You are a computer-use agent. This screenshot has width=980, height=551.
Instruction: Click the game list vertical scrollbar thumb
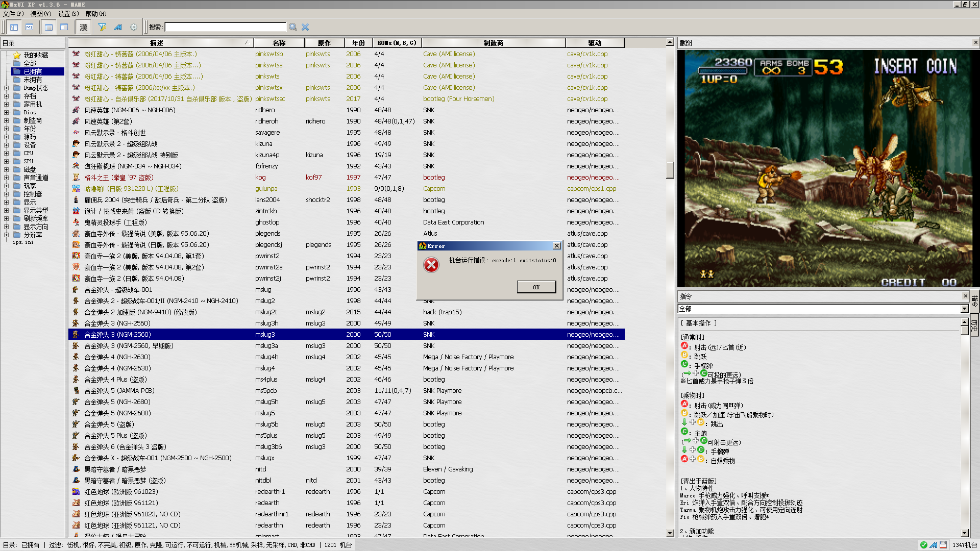coord(670,170)
